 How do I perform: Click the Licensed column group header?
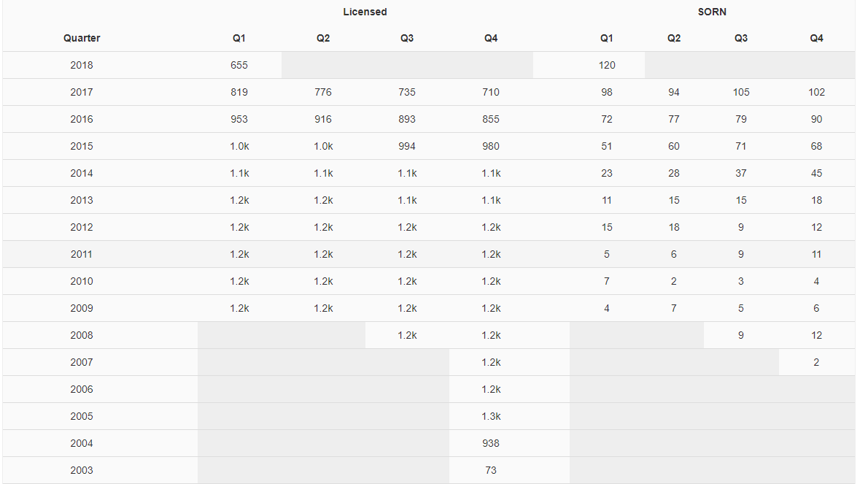click(365, 12)
